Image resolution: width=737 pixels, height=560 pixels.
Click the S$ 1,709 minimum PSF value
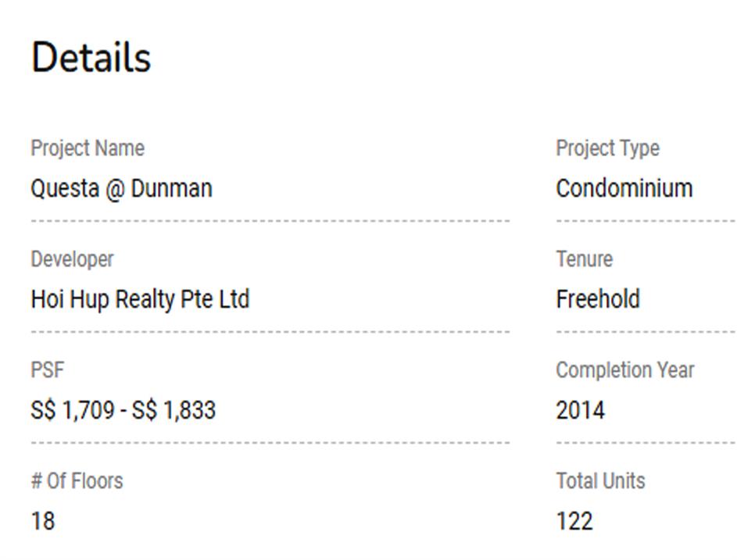point(72,410)
